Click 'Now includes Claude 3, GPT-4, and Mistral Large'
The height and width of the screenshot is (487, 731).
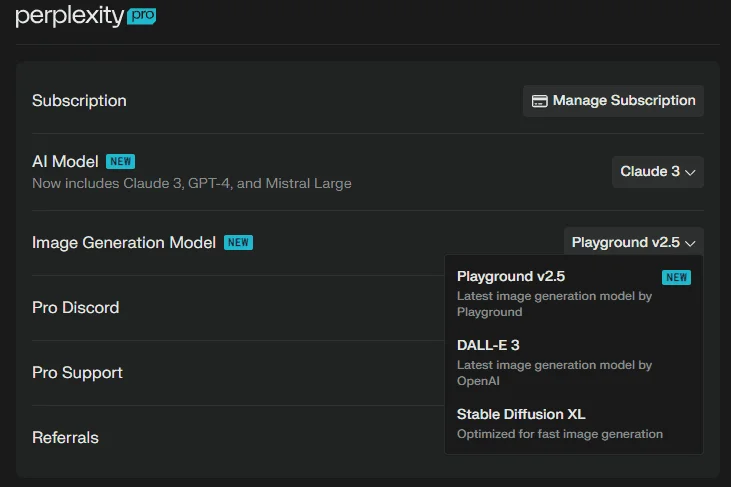192,184
